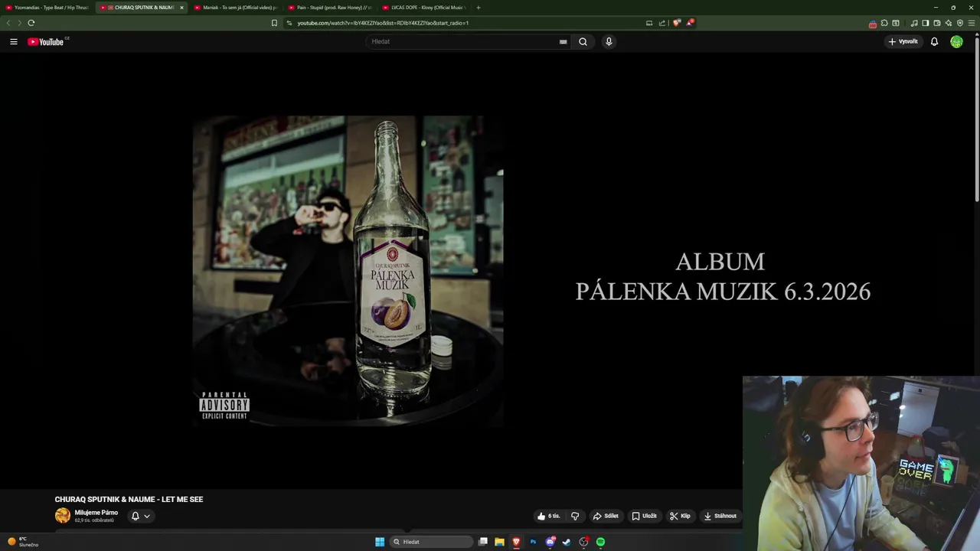Dislike the video with thumbs down
The height and width of the screenshot is (551, 980).
tap(575, 516)
